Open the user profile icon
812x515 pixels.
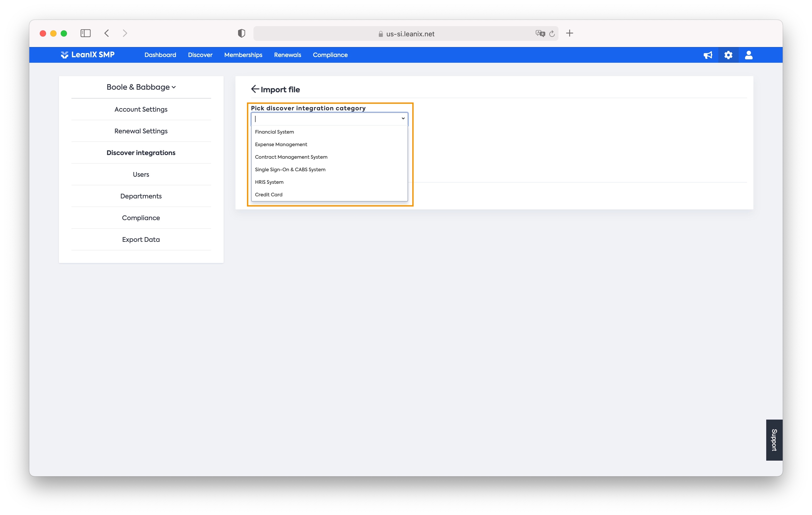coord(749,55)
